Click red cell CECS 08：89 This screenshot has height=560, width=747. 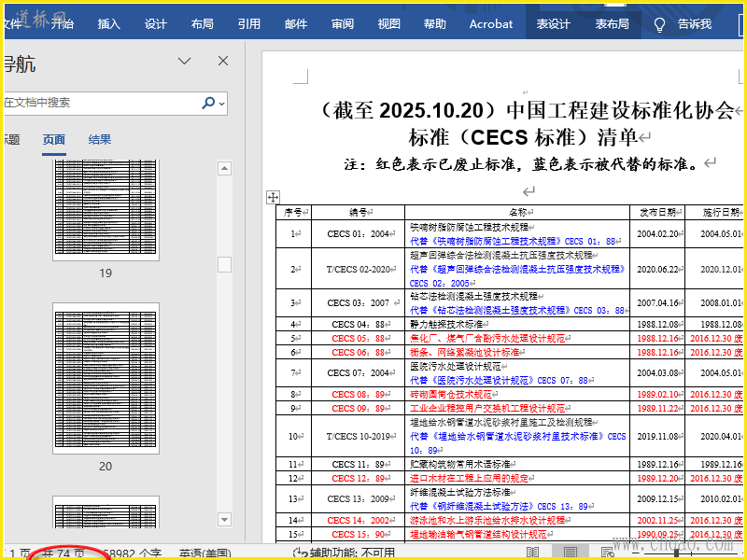359,394
